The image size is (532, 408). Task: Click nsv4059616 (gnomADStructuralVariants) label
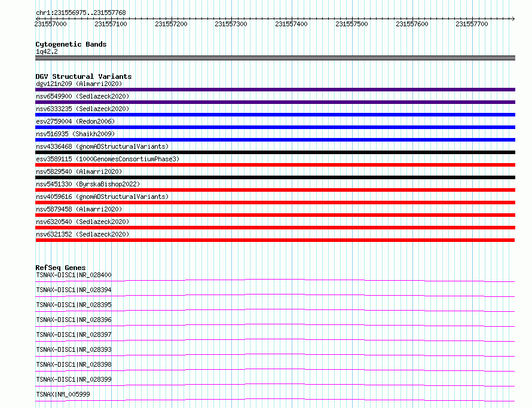click(102, 197)
